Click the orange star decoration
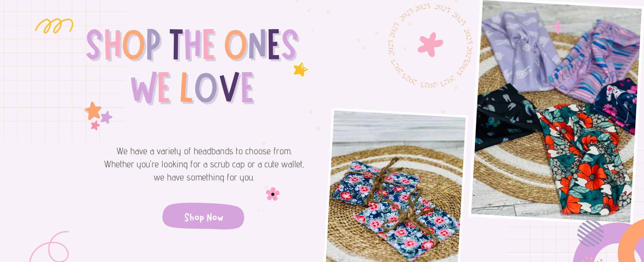This screenshot has width=644, height=262. point(93,111)
